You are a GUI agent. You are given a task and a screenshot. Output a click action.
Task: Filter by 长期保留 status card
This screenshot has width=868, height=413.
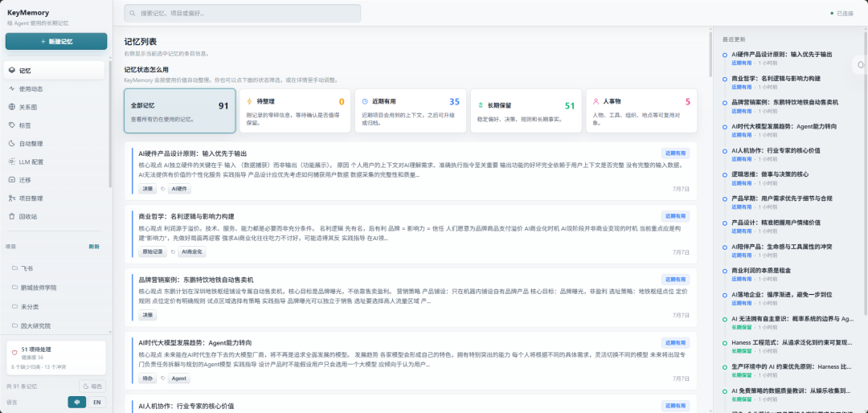click(526, 111)
